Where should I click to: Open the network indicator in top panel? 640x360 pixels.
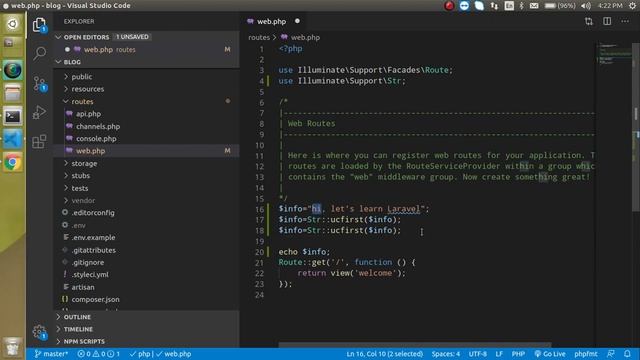494,6
